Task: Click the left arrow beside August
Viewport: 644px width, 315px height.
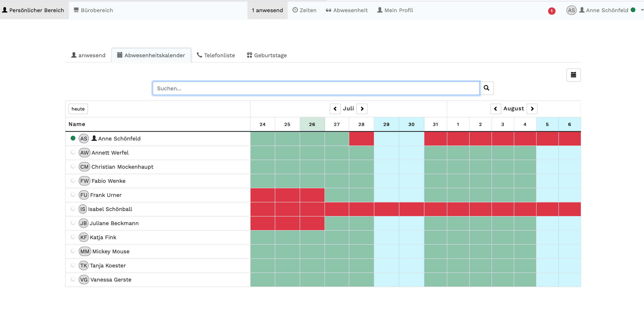Action: coord(495,109)
